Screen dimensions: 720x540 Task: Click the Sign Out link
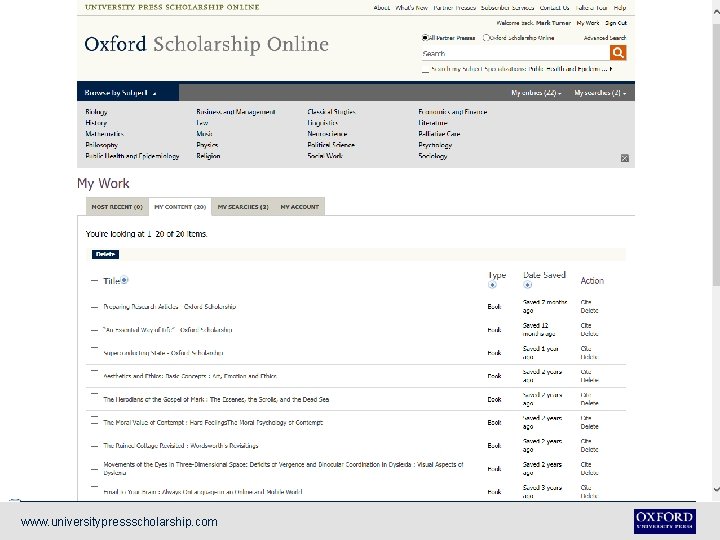(616, 22)
